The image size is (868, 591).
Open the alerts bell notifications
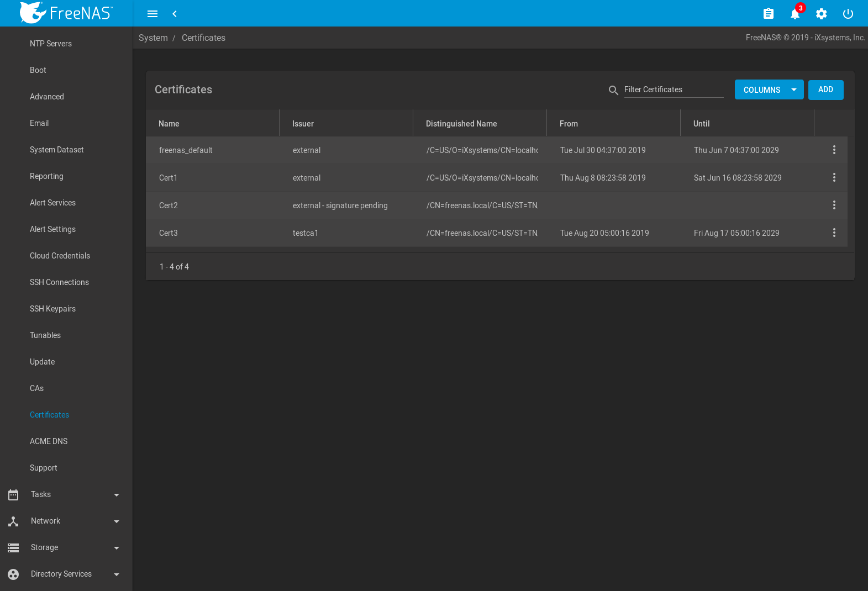pos(795,14)
